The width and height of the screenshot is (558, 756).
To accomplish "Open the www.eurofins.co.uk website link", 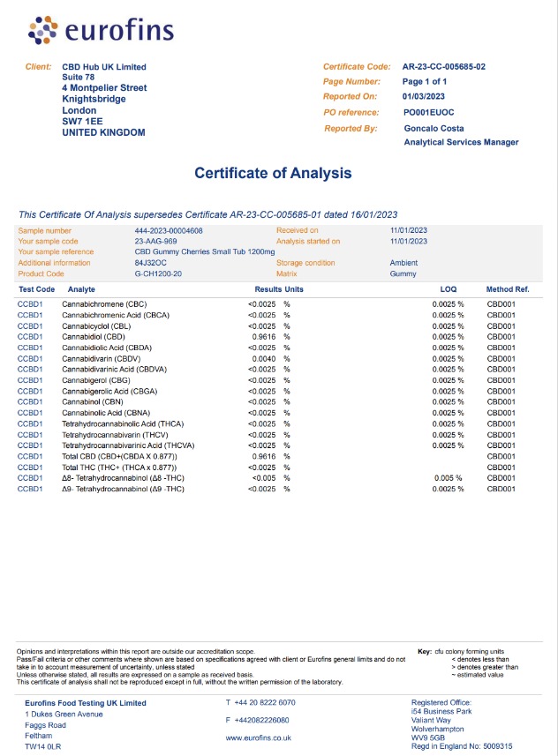I will [260, 737].
